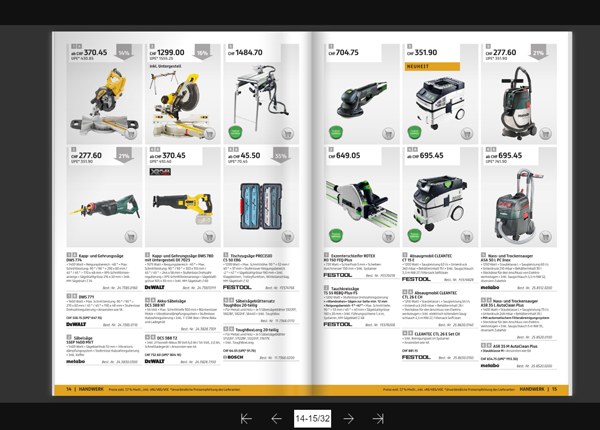Click green badge on the CHF 351.90 extractor
600x430 pixels.
point(414,132)
